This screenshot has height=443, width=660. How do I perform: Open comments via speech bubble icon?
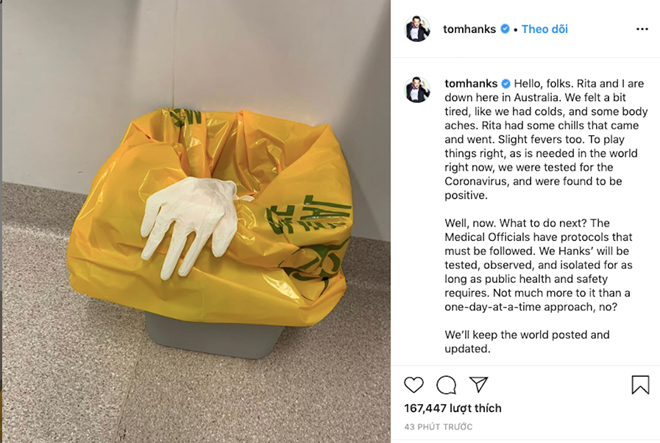[446, 385]
